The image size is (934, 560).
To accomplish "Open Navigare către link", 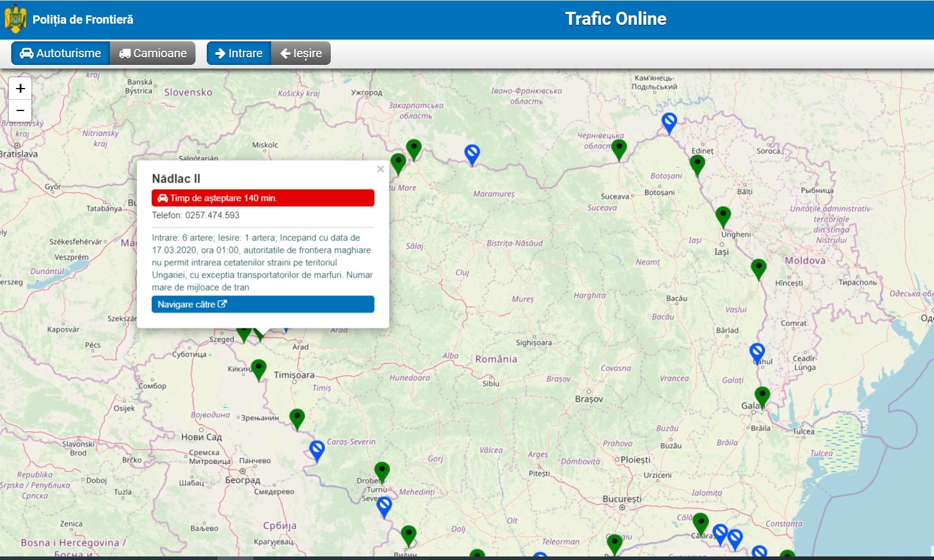I will [263, 304].
